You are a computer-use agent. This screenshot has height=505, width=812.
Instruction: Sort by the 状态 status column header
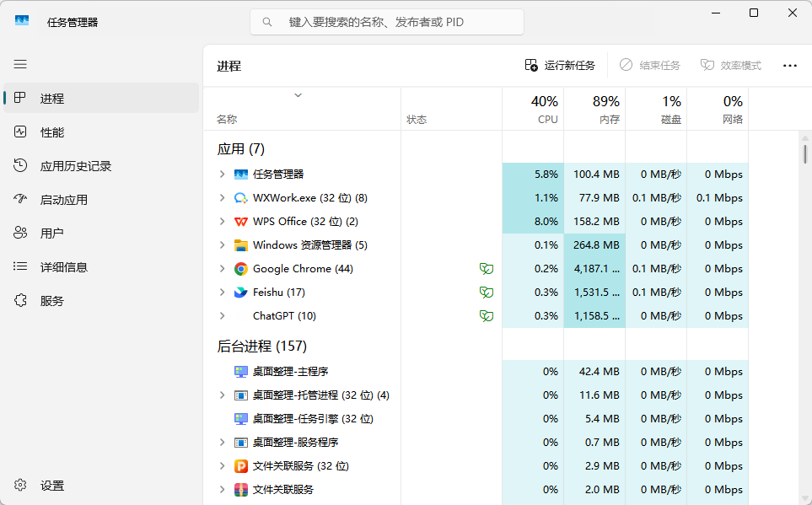click(452, 109)
